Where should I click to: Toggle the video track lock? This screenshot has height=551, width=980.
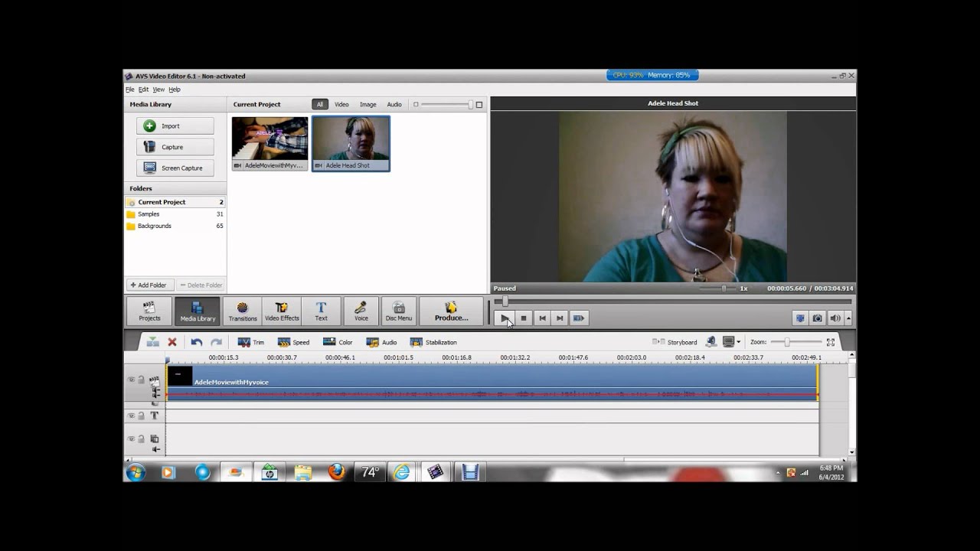click(141, 380)
